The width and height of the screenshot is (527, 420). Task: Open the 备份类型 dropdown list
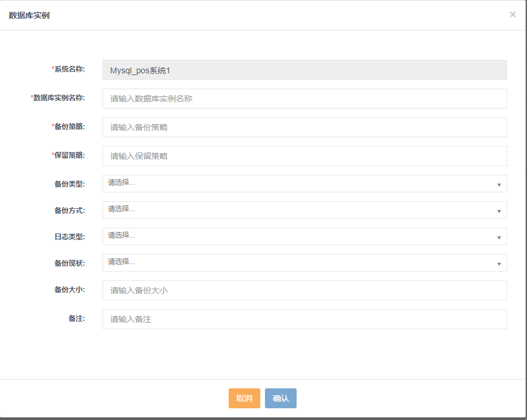[304, 184]
